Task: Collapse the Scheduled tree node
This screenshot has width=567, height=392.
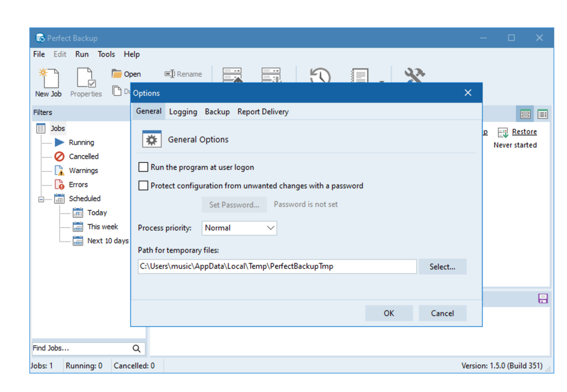Action: point(41,199)
